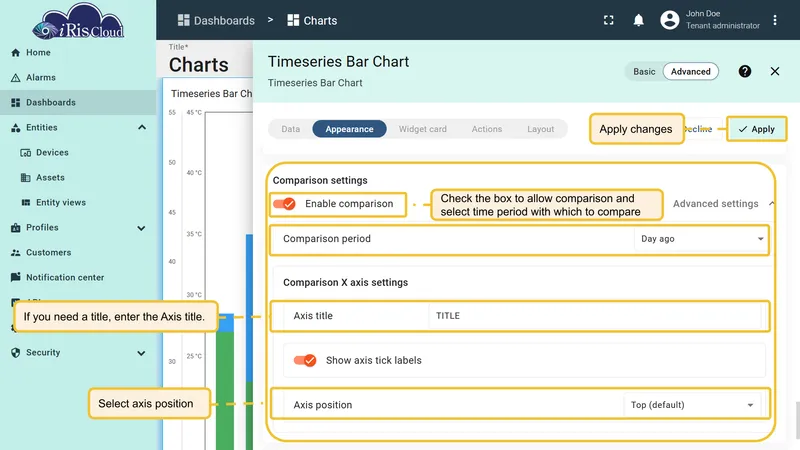Click the Security shield icon

click(16, 353)
